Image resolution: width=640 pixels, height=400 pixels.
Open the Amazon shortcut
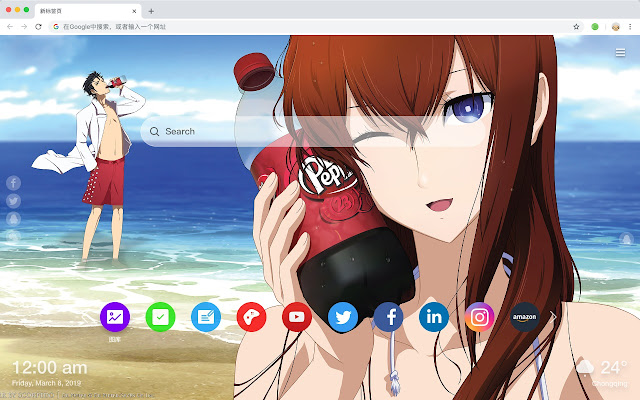point(525,317)
